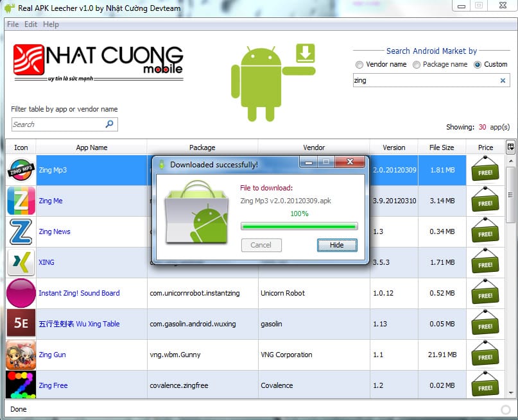
Task: Click the download progress bar
Action: coord(299,226)
